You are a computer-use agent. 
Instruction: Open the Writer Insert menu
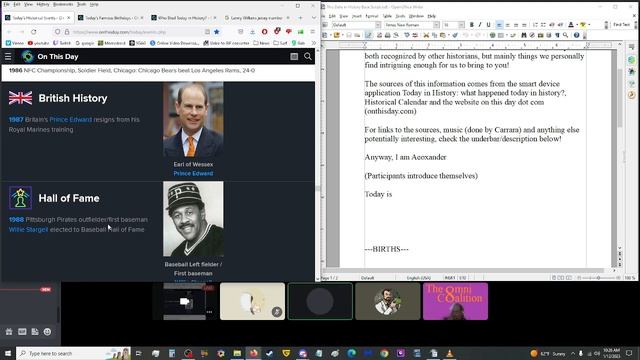[x=357, y=16]
